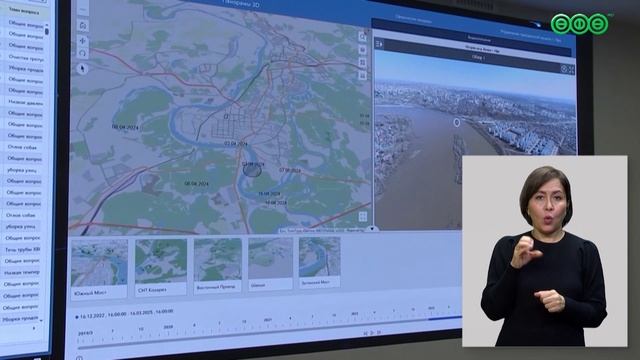This screenshot has height=360, width=640.
Task: Click the 2021 mark on the timeline
Action: 267,320
